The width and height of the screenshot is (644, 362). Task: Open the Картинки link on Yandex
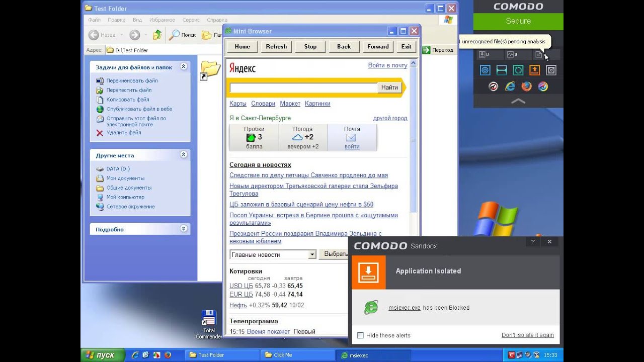point(317,104)
